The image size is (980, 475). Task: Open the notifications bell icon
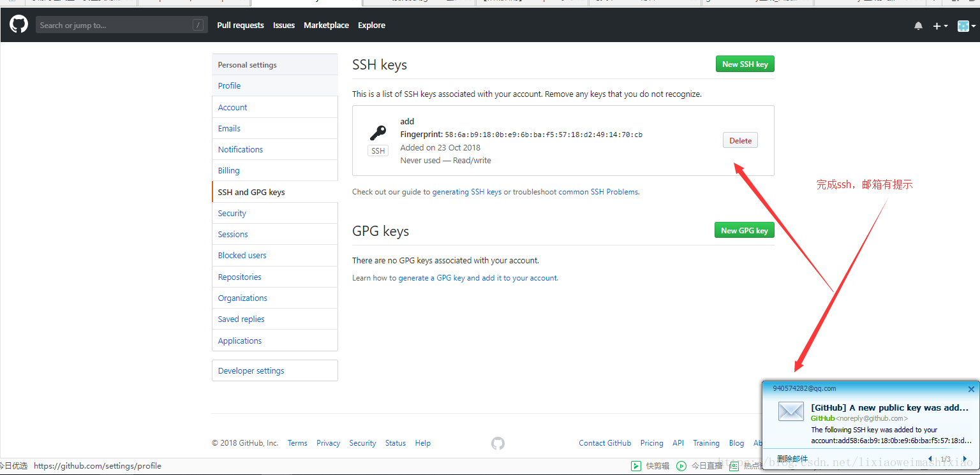918,26
